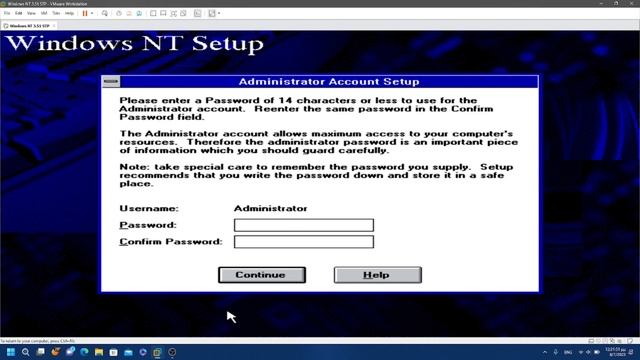Screen dimensions: 640x360
Task: Show single window view icon
Action: 153,13
